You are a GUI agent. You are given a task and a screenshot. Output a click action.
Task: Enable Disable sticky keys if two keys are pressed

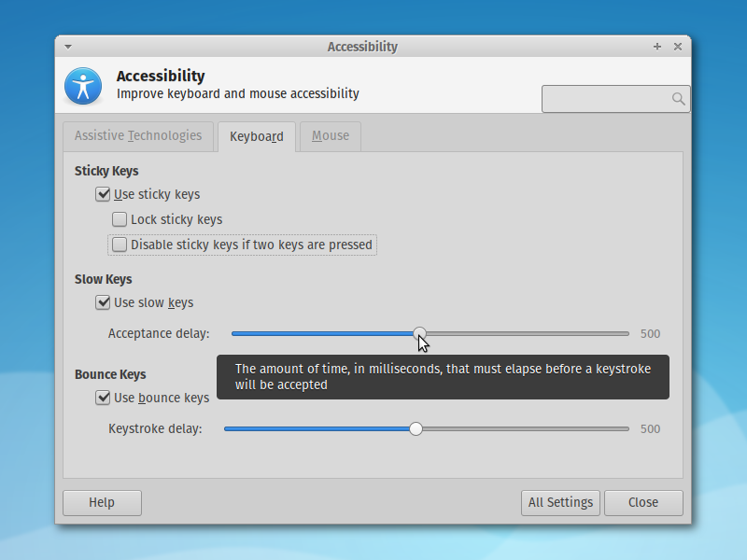tap(120, 245)
